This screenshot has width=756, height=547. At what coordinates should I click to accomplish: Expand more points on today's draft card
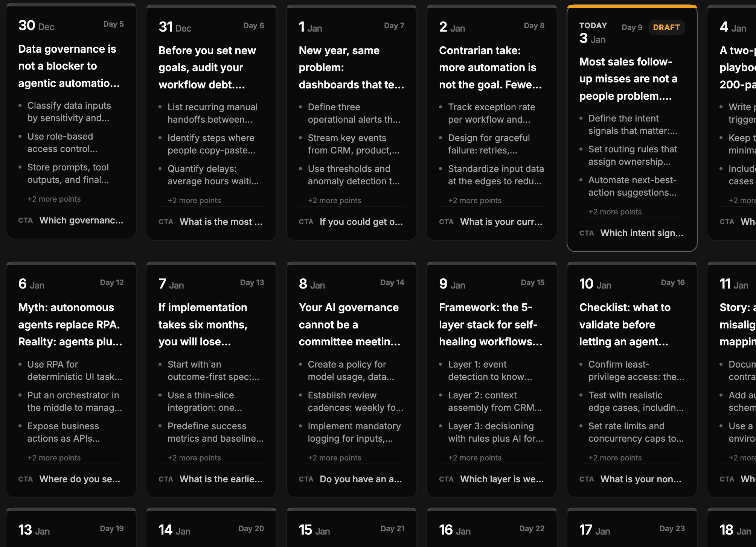click(x=615, y=211)
